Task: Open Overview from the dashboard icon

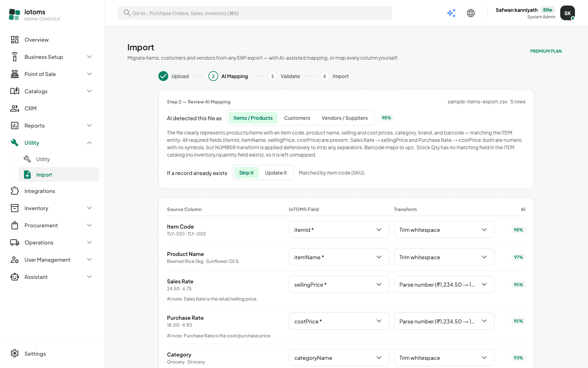Action: coord(15,40)
